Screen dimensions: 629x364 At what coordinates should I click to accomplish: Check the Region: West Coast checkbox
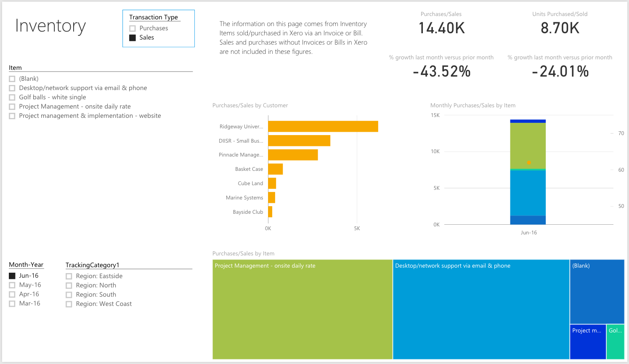click(x=69, y=304)
